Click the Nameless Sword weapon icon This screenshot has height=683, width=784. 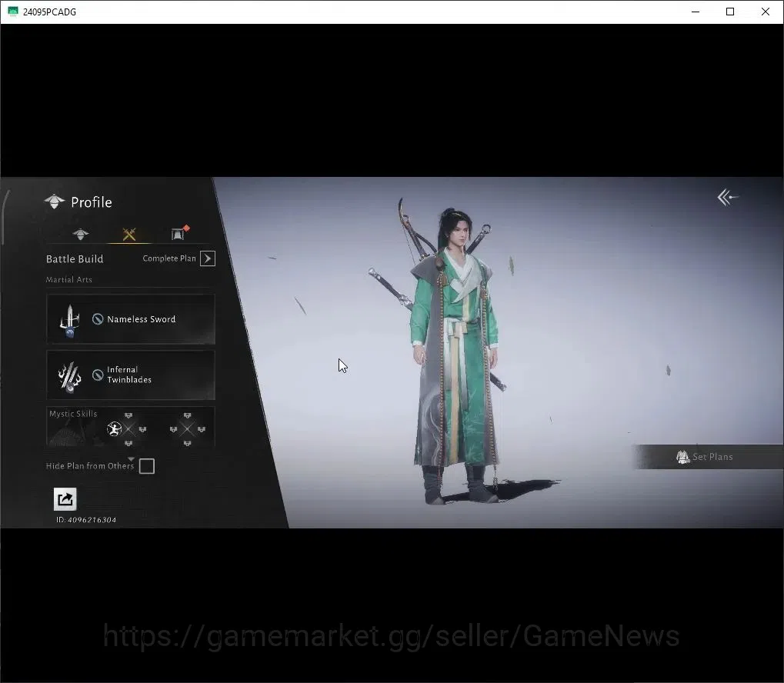click(70, 320)
